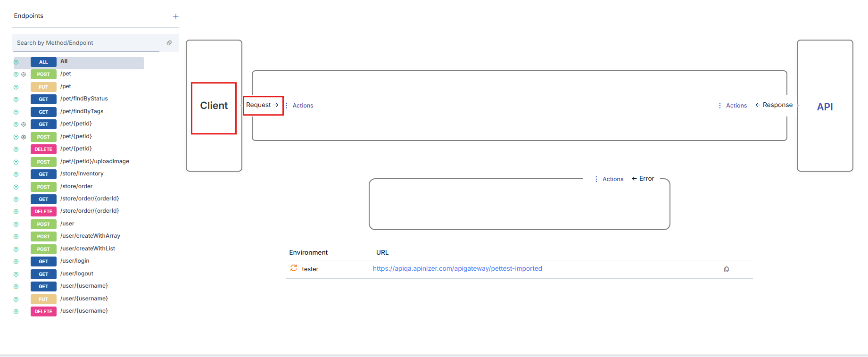
Task: Select the DELETE /store/order/{orderId} endpoint
Action: point(89,211)
